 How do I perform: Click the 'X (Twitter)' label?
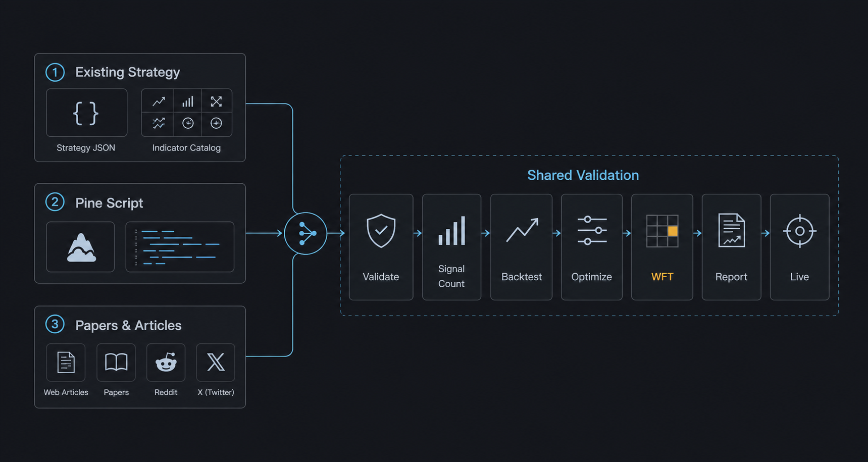[x=216, y=392]
